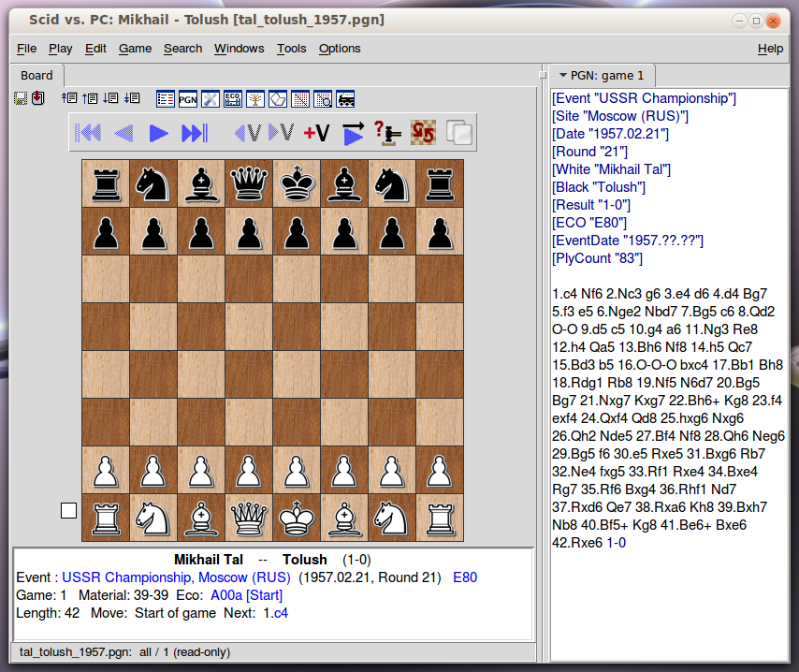The height and width of the screenshot is (672, 799).
Task: Click next move 1.c4 in game info
Action: pyautogui.click(x=276, y=613)
